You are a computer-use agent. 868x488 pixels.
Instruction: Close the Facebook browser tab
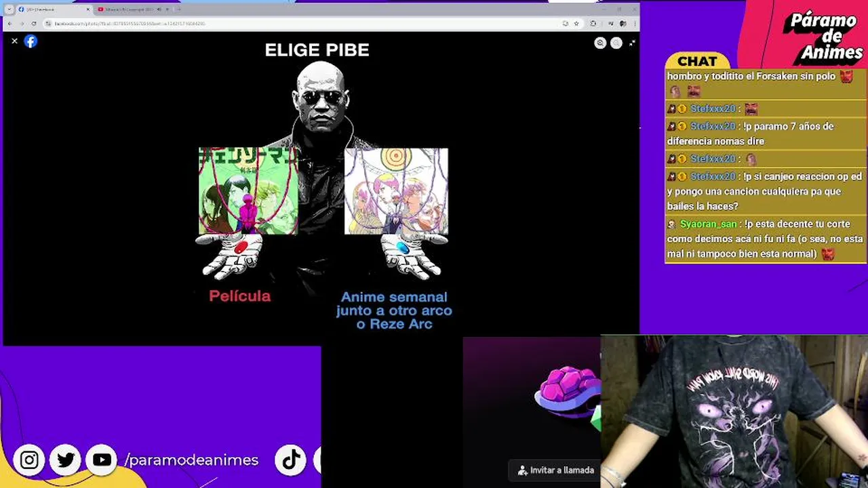87,9
